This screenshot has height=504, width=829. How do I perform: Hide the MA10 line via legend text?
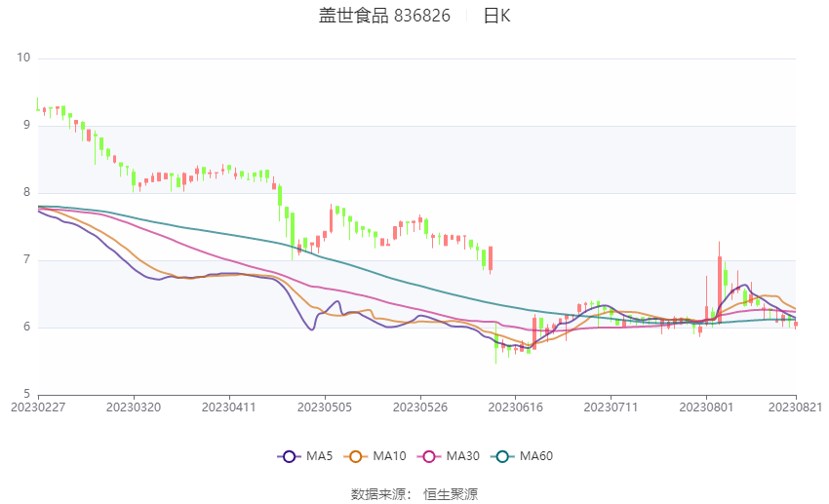tap(390, 456)
